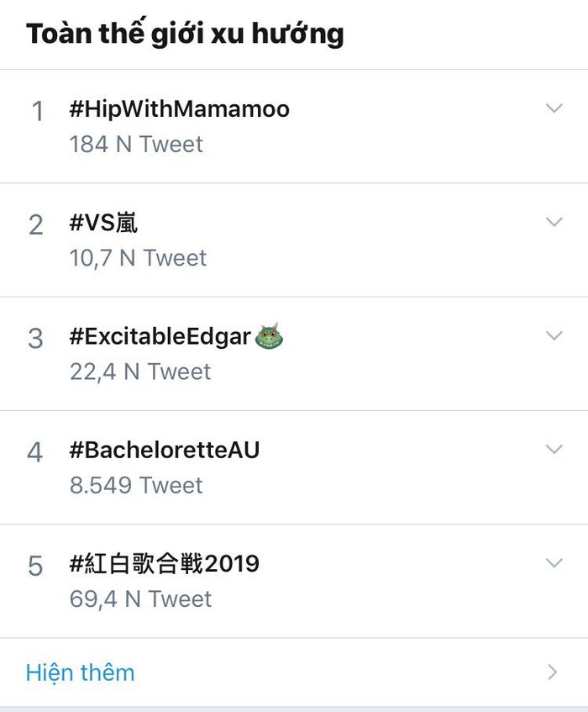Click the right arrow beside Hiện thêm
The width and height of the screenshot is (588, 712).
pyautogui.click(x=552, y=672)
